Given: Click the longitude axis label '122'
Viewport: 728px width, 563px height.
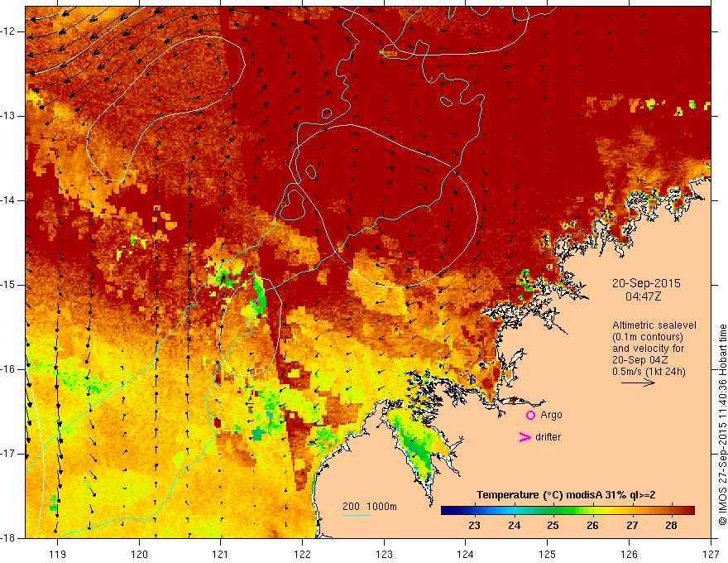Looking at the screenshot, I should (x=302, y=554).
